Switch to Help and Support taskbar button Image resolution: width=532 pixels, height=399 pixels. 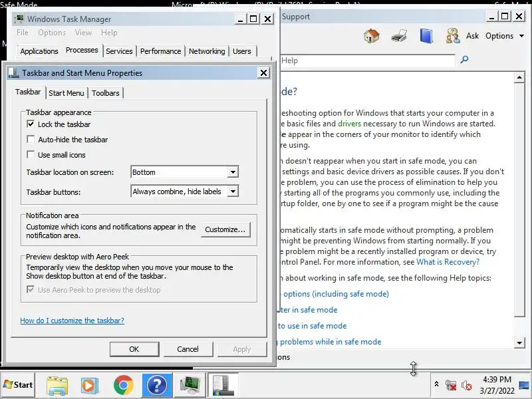[x=157, y=385]
